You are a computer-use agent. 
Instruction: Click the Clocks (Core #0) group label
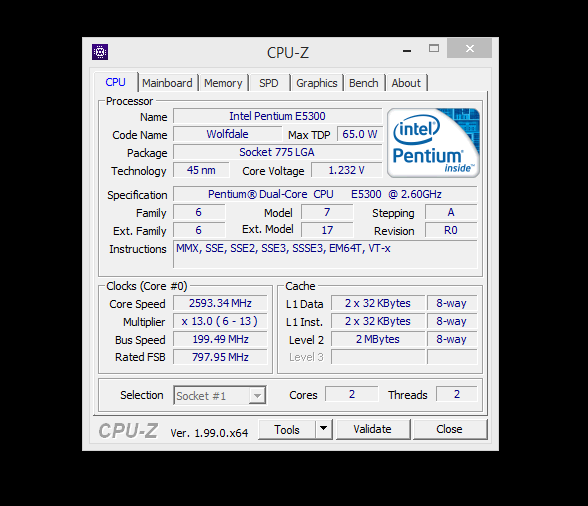(x=147, y=286)
